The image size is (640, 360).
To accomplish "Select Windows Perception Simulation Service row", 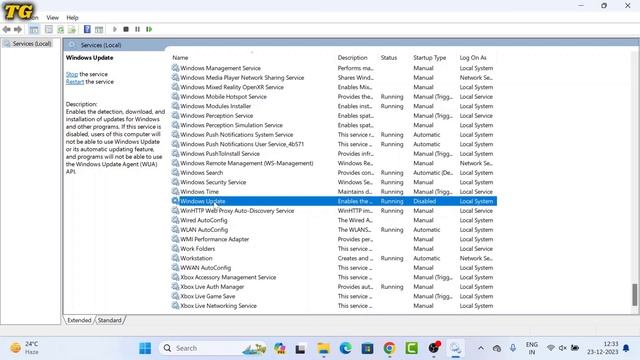I will point(334,125).
